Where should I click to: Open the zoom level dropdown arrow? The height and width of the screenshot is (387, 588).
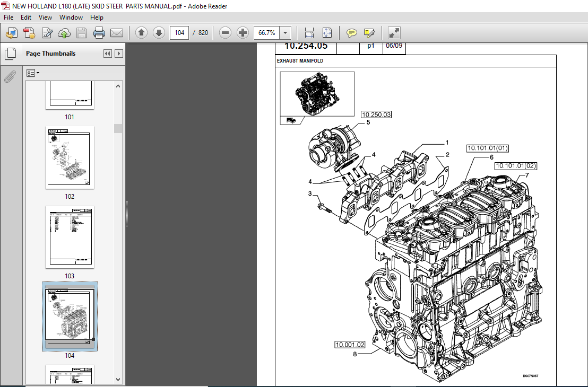(286, 33)
